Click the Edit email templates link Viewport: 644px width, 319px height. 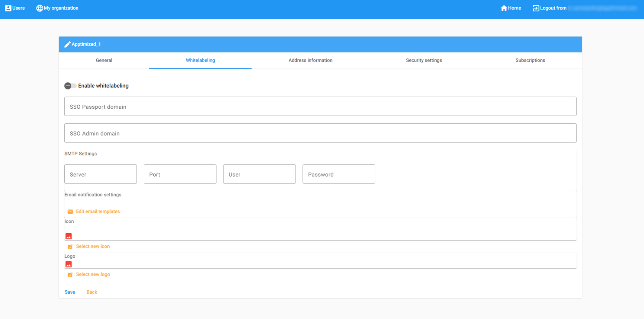pyautogui.click(x=98, y=211)
